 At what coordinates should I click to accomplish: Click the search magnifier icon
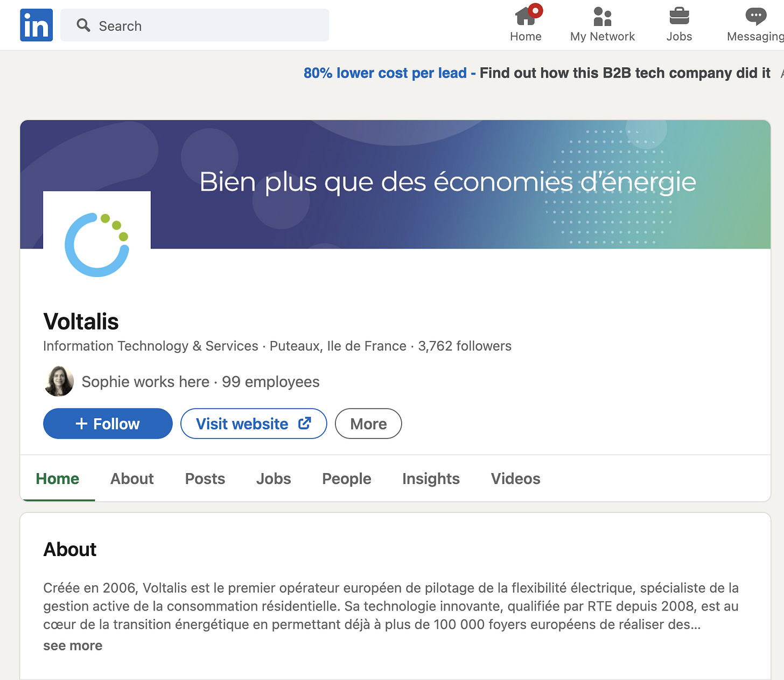click(x=83, y=25)
